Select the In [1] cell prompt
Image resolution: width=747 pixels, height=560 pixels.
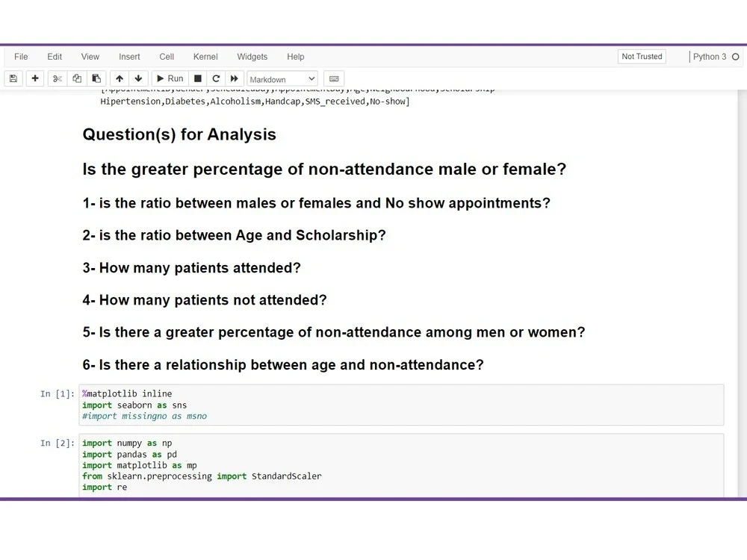[58, 393]
